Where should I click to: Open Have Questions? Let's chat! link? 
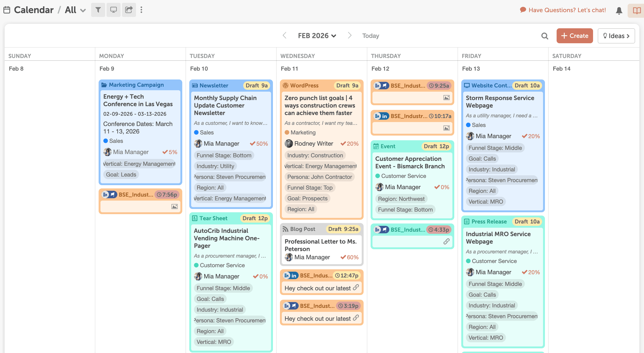click(563, 10)
